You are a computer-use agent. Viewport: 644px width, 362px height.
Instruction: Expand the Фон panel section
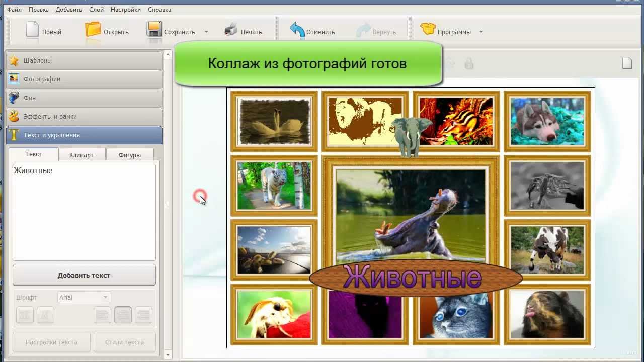(x=84, y=98)
